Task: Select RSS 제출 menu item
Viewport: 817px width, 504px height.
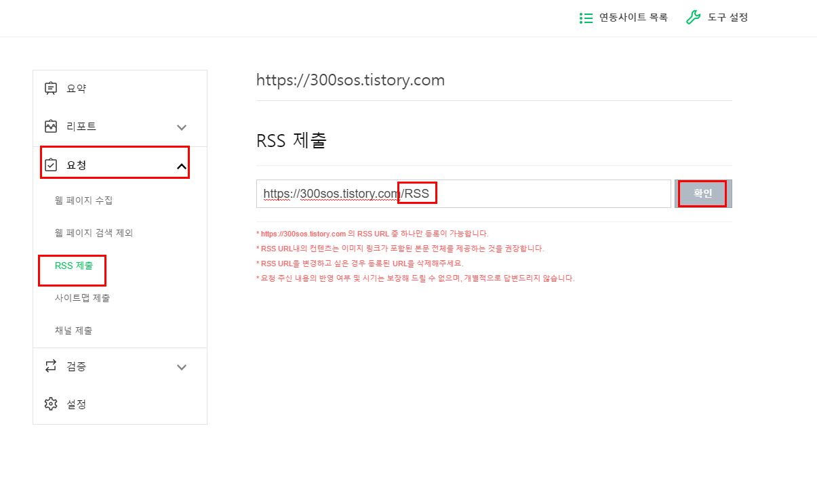Action: 74,265
